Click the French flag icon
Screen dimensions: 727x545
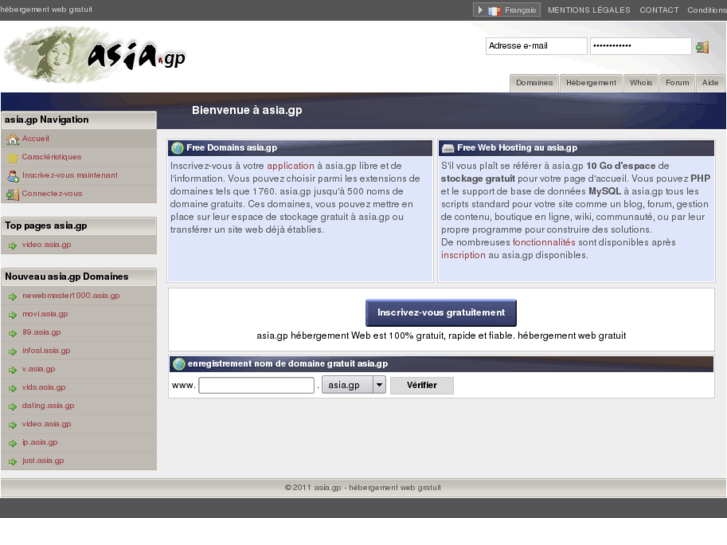494,10
